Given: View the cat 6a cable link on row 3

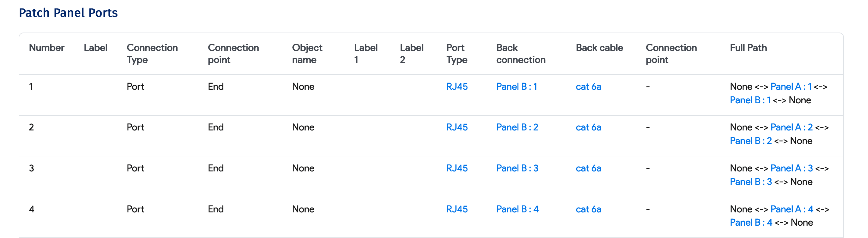Looking at the screenshot, I should click(x=588, y=168).
